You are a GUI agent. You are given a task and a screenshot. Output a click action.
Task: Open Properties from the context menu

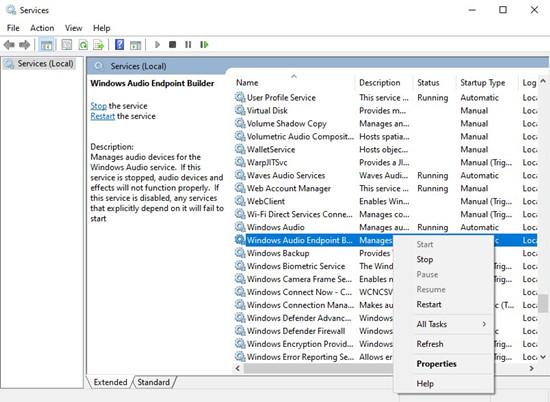tap(444, 364)
